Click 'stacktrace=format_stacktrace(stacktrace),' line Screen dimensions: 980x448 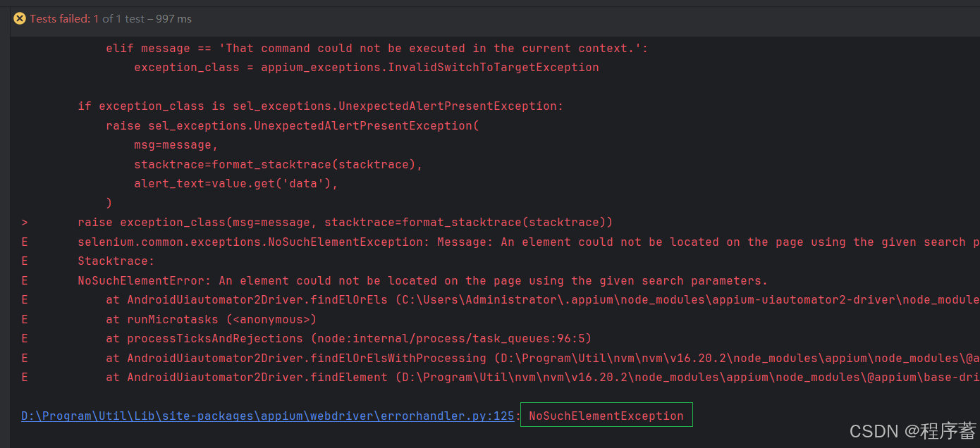click(278, 164)
